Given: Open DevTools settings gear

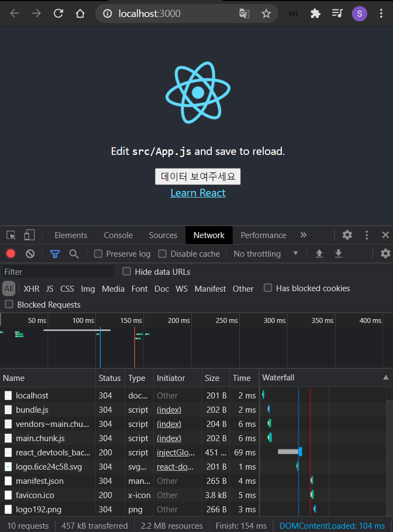Looking at the screenshot, I should coord(347,235).
